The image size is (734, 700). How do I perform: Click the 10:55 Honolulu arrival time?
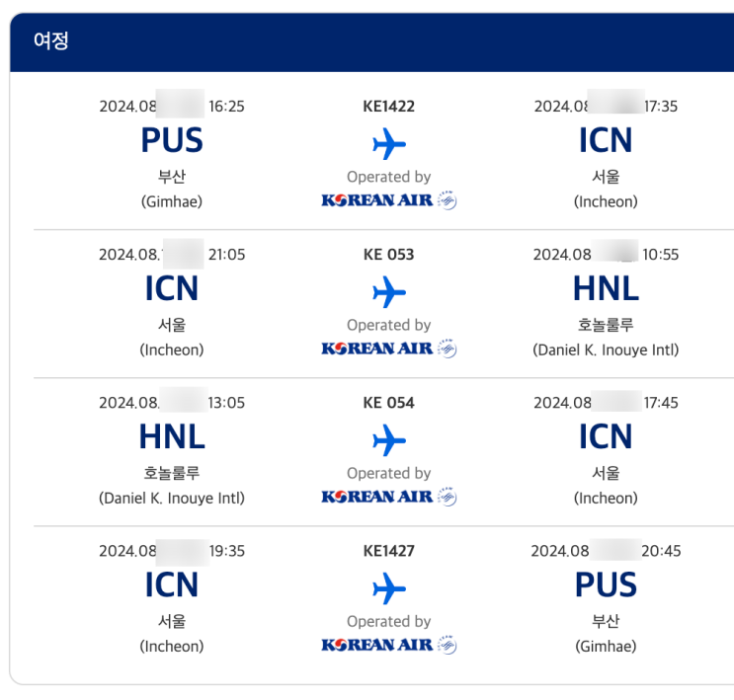pos(660,255)
